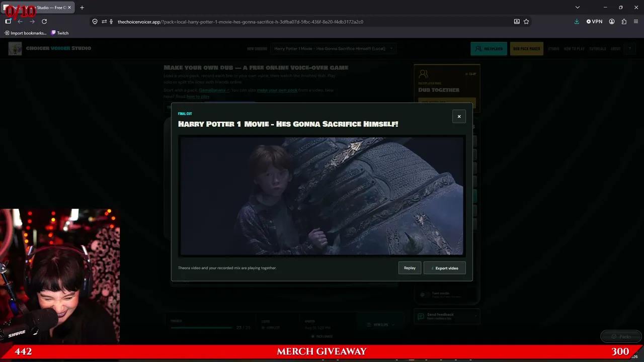Follow the how to play link
644x362 pixels.
pos(198,97)
